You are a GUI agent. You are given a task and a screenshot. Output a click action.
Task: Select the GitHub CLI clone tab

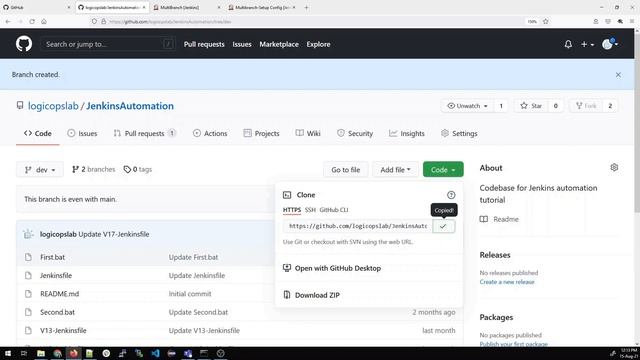(334, 210)
